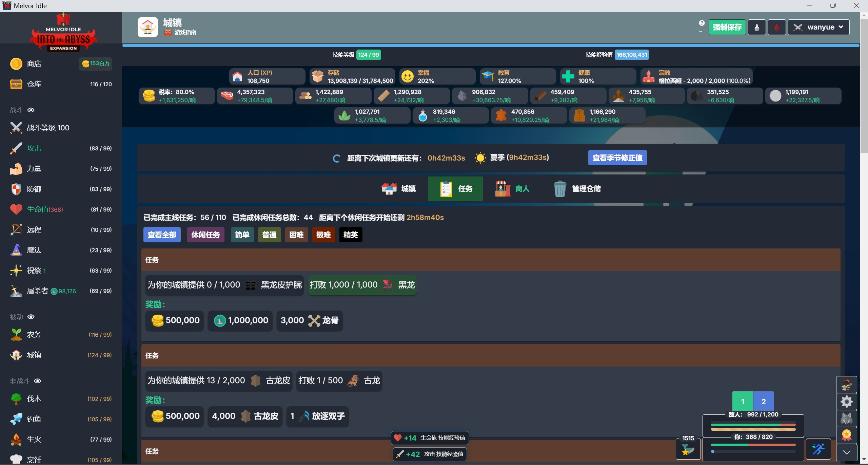Open the wanyue account dropdown
Screen dimensions: 868x465
(818, 27)
